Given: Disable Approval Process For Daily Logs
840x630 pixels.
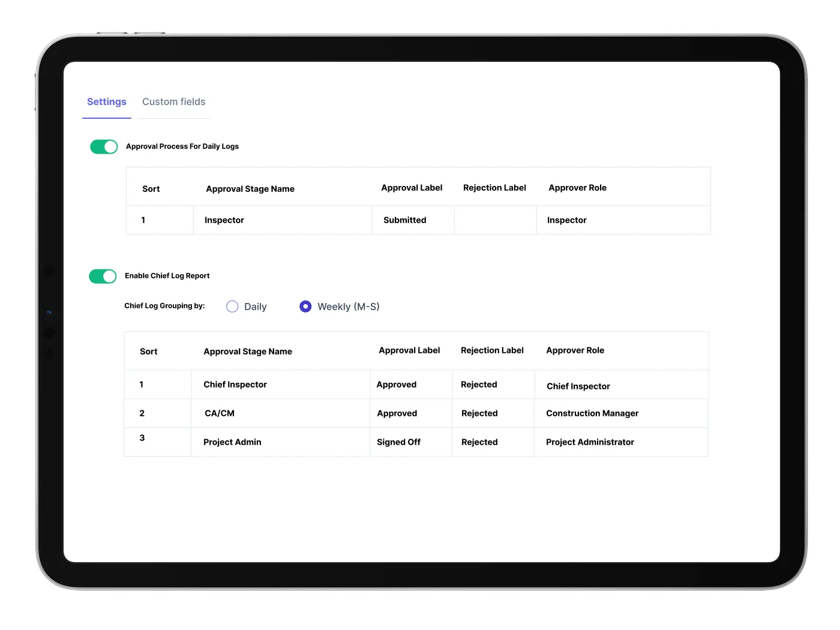Looking at the screenshot, I should pos(103,146).
